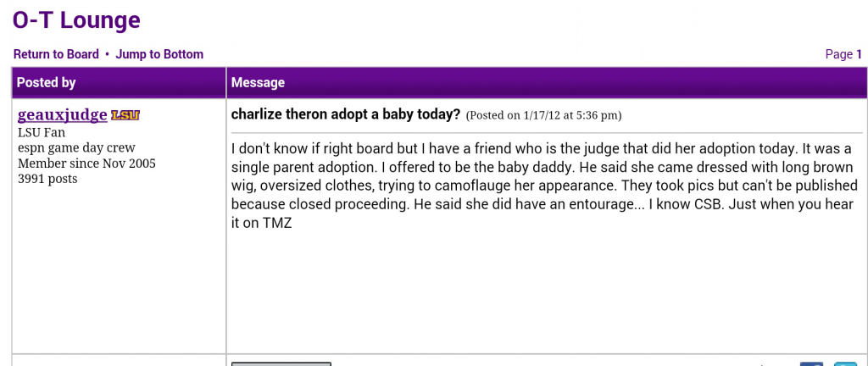Click the espn game day crew text
The image size is (868, 366).
click(x=76, y=148)
